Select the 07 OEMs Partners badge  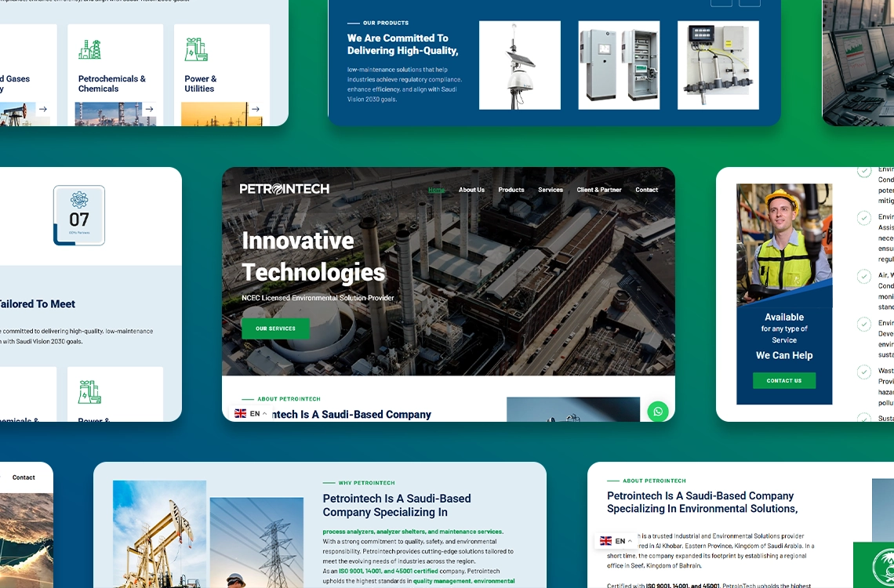(79, 216)
